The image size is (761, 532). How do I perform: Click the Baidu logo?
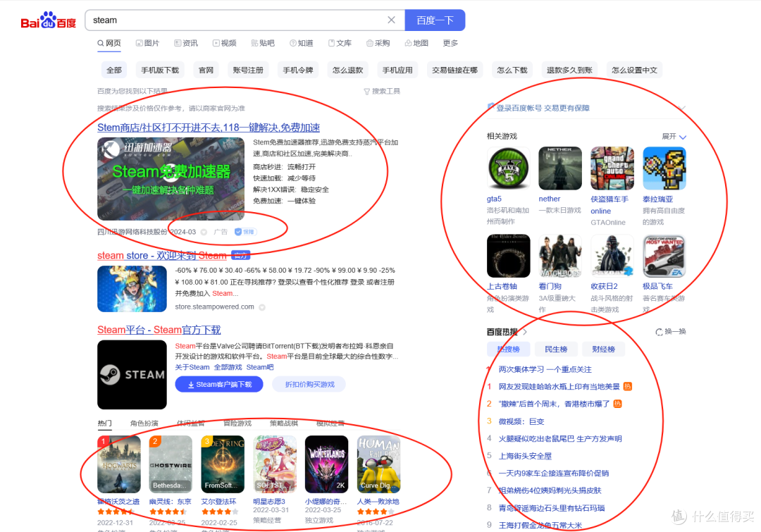49,21
